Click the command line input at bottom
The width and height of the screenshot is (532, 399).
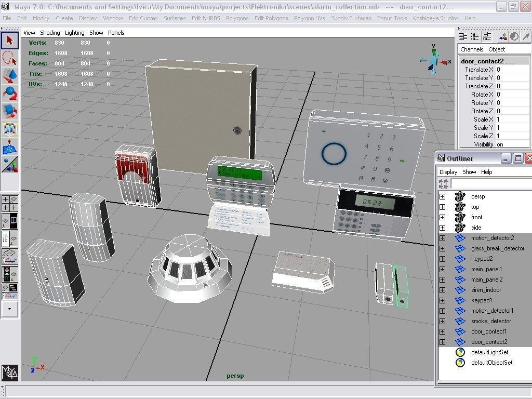[x=268, y=391]
